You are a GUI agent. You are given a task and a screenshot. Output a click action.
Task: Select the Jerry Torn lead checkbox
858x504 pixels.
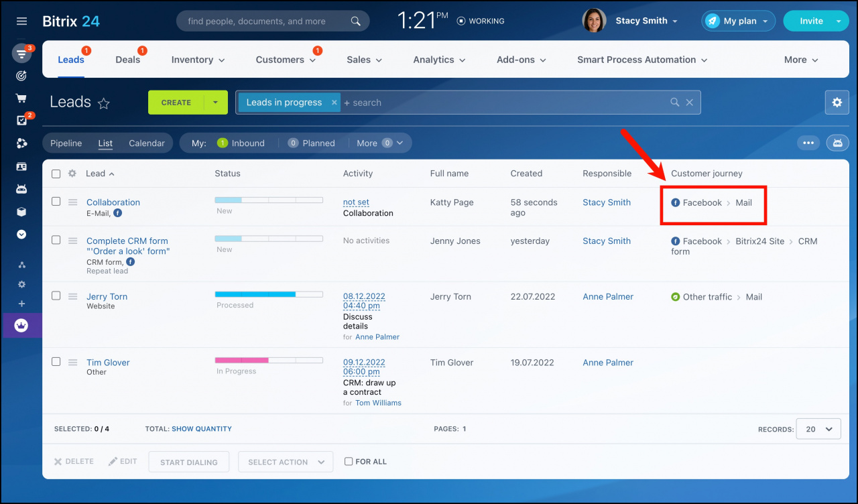(x=56, y=296)
